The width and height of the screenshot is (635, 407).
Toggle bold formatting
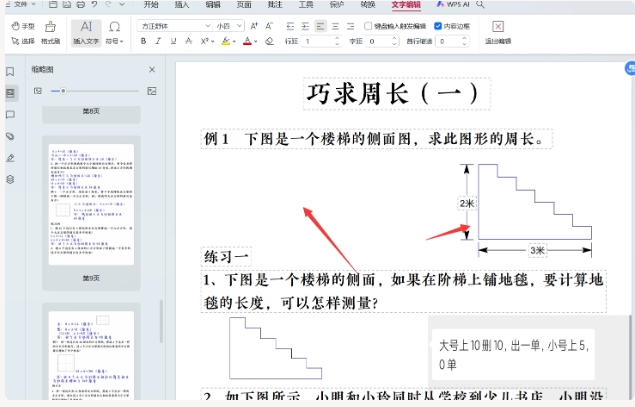tap(143, 41)
